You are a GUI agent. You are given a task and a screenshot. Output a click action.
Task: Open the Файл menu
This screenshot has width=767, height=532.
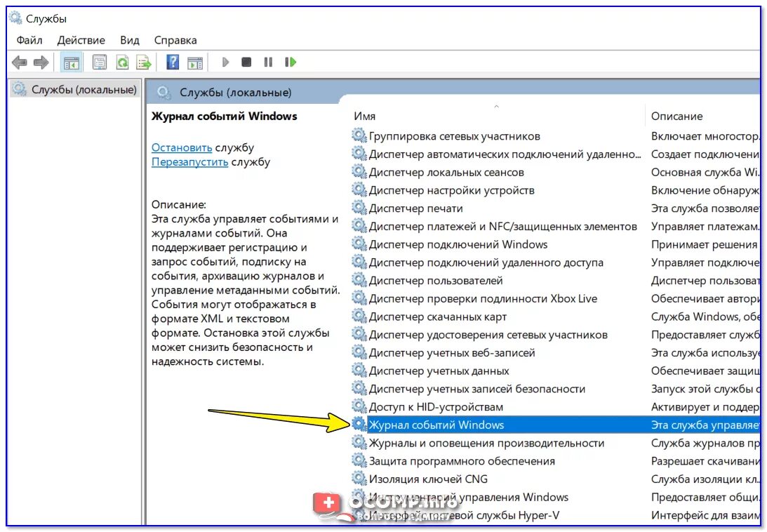coord(29,40)
